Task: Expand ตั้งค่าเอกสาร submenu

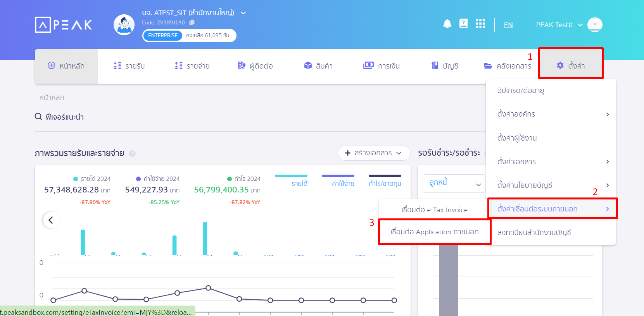Action: [x=551, y=161]
